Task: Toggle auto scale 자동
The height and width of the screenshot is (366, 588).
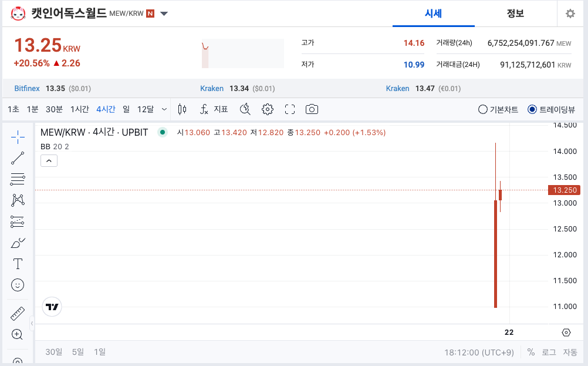Action: (x=570, y=352)
